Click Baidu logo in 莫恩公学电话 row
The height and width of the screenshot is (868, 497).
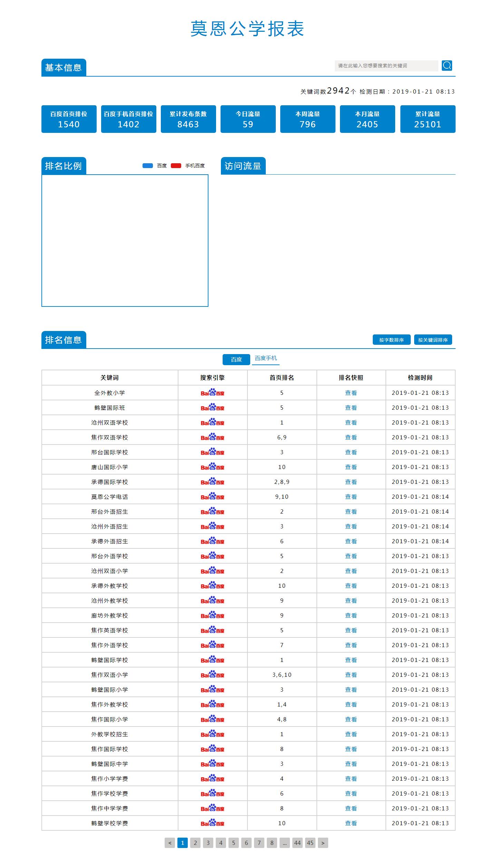click(x=213, y=497)
